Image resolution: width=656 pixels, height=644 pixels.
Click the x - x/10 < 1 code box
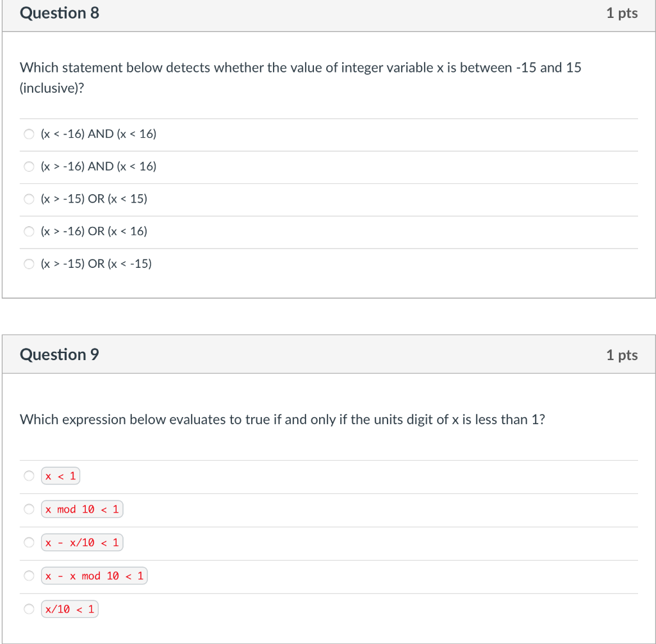[82, 542]
